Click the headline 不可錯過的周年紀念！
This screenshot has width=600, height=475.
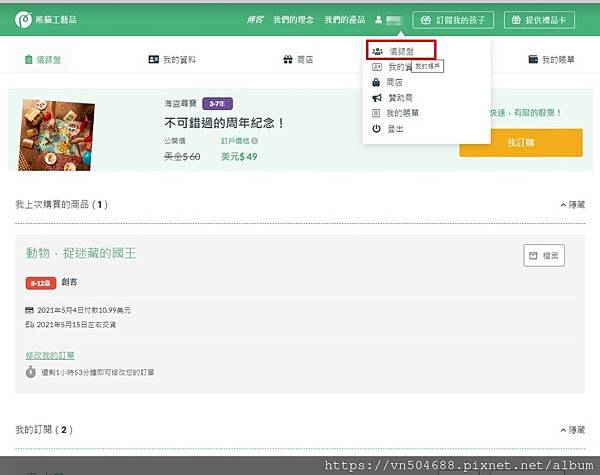[x=225, y=123]
